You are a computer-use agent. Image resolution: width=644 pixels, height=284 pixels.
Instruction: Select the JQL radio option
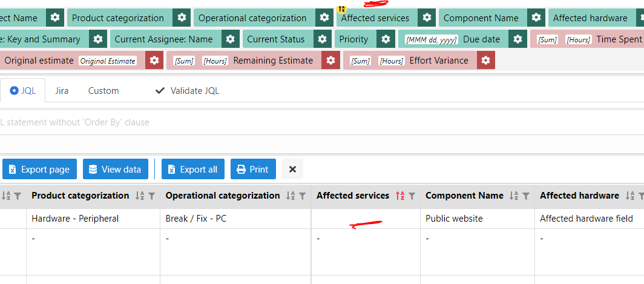coord(14,90)
